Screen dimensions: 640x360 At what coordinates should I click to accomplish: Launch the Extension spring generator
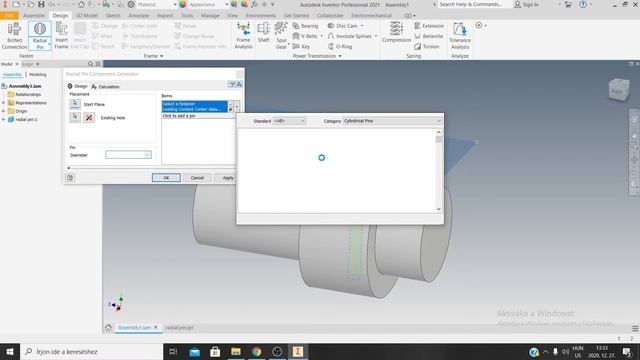tap(429, 26)
